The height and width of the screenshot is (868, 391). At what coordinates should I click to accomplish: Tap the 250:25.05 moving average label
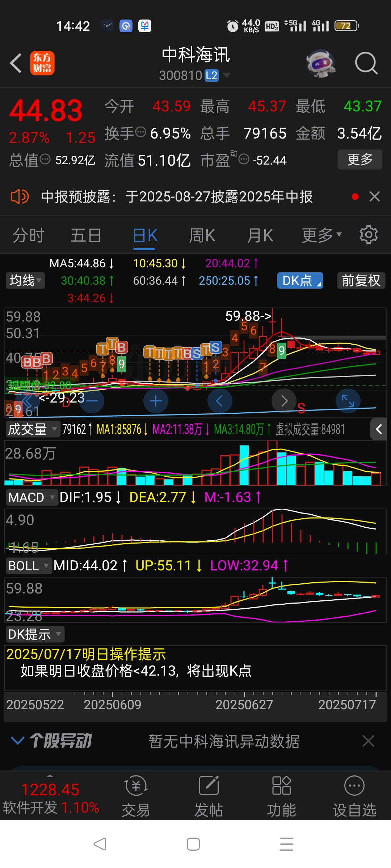point(228,281)
